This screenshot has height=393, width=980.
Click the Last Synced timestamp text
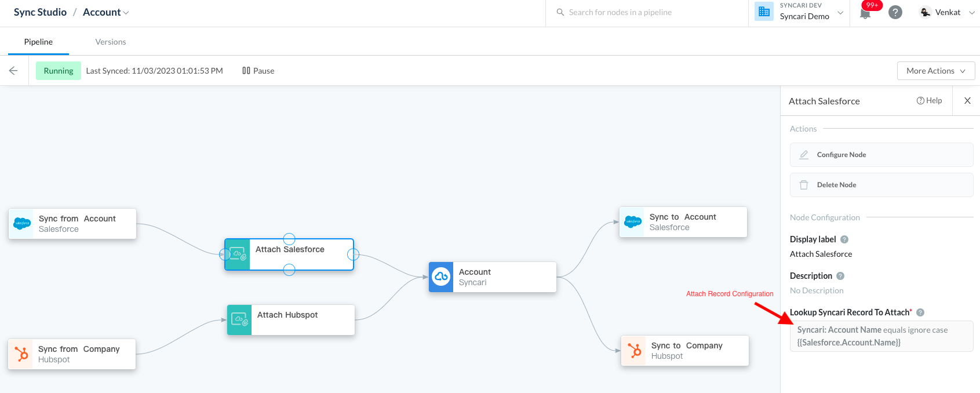click(155, 71)
